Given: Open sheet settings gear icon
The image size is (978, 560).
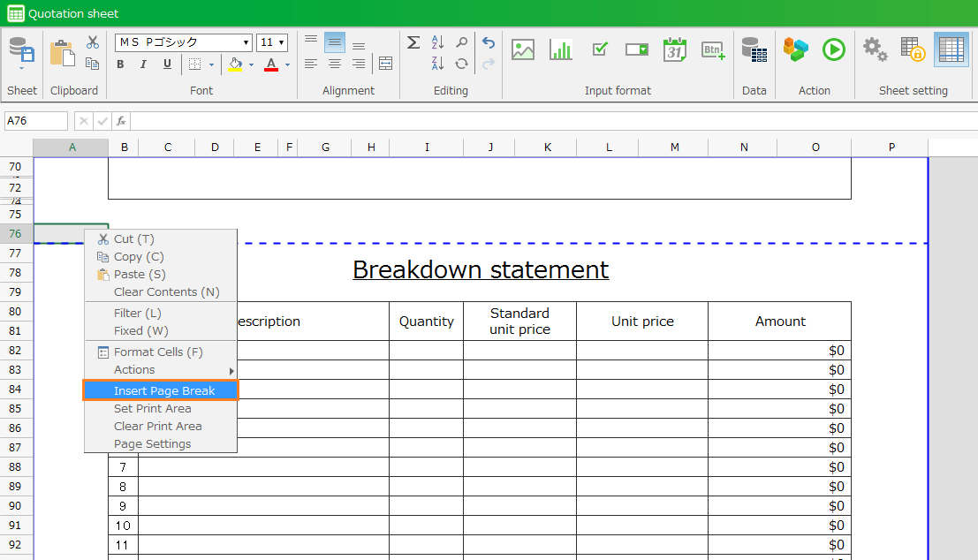Looking at the screenshot, I should [x=875, y=50].
